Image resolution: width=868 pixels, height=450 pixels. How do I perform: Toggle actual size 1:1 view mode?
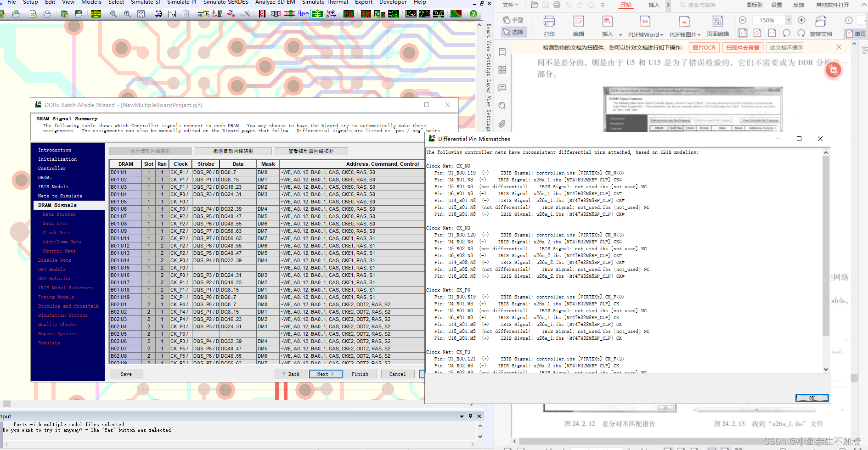tap(743, 33)
